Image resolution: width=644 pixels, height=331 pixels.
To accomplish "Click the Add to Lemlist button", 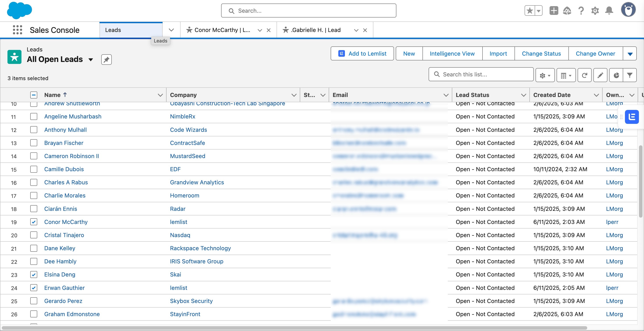I will (x=362, y=53).
